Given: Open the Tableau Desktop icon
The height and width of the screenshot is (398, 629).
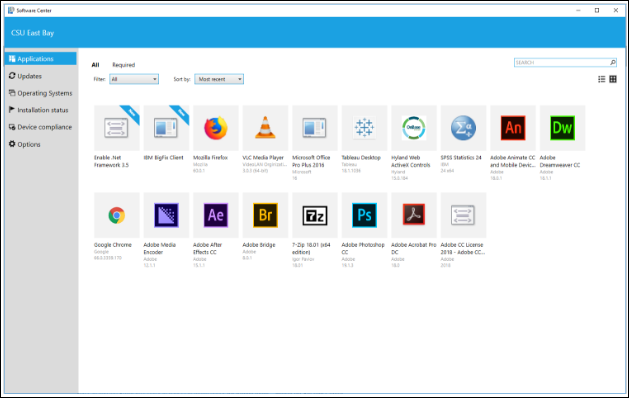Looking at the screenshot, I should point(364,128).
